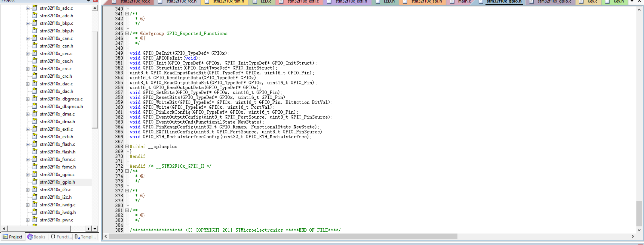Expand the stm32f10x_can.c tree node

[28, 39]
